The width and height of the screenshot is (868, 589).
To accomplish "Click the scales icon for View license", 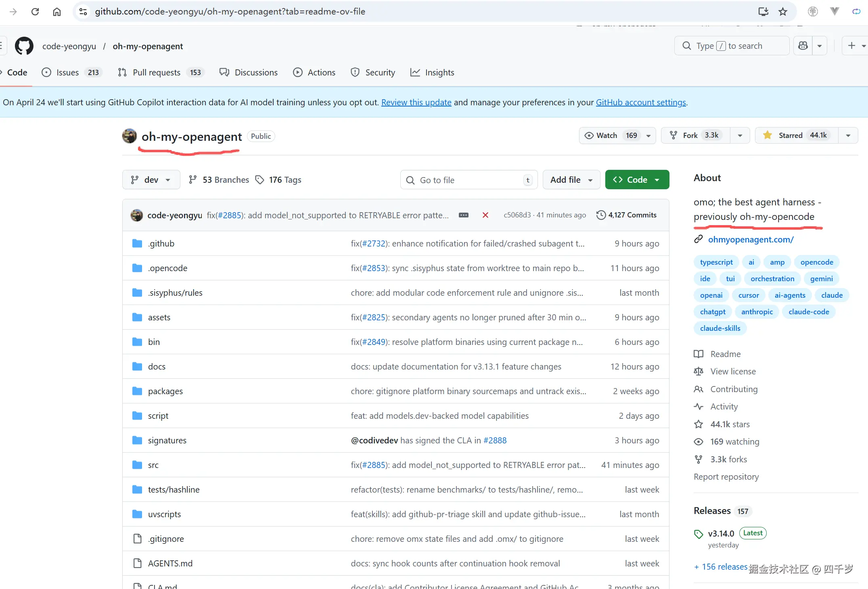I will coord(699,371).
